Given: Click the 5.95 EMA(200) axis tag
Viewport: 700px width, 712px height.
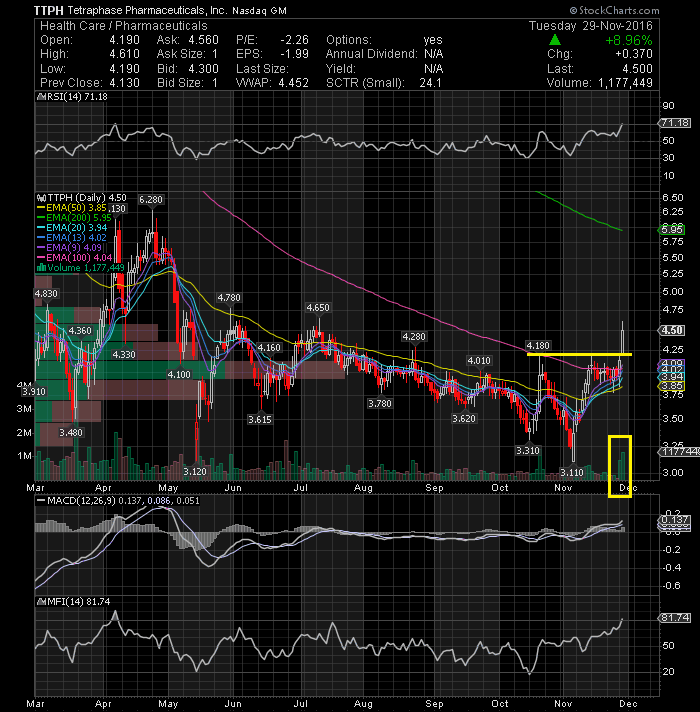Looking at the screenshot, I should (x=672, y=230).
